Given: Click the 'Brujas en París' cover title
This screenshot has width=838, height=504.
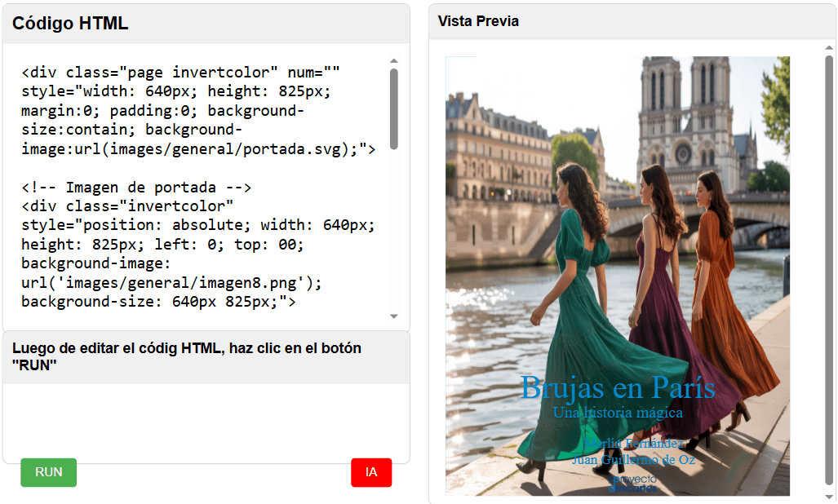Looking at the screenshot, I should (x=617, y=388).
